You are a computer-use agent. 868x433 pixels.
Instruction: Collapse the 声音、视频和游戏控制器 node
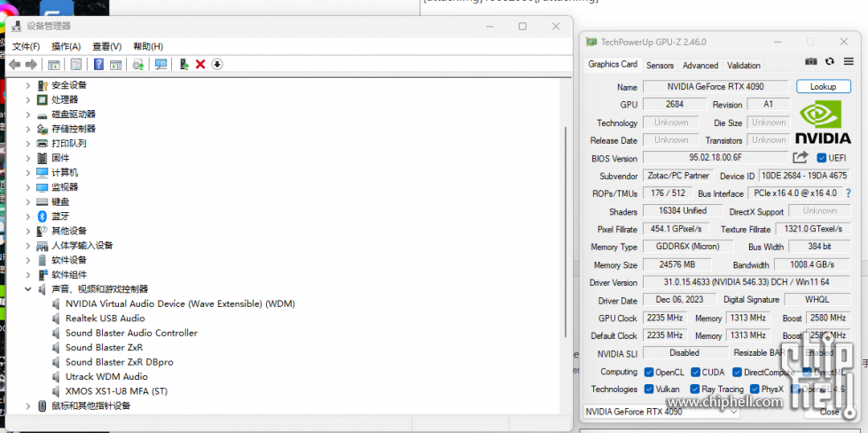(27, 289)
